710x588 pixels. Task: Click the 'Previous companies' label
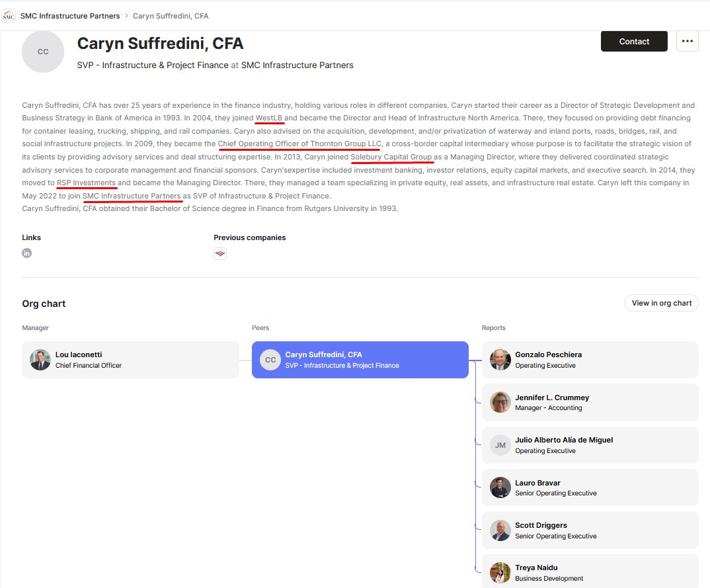(249, 237)
